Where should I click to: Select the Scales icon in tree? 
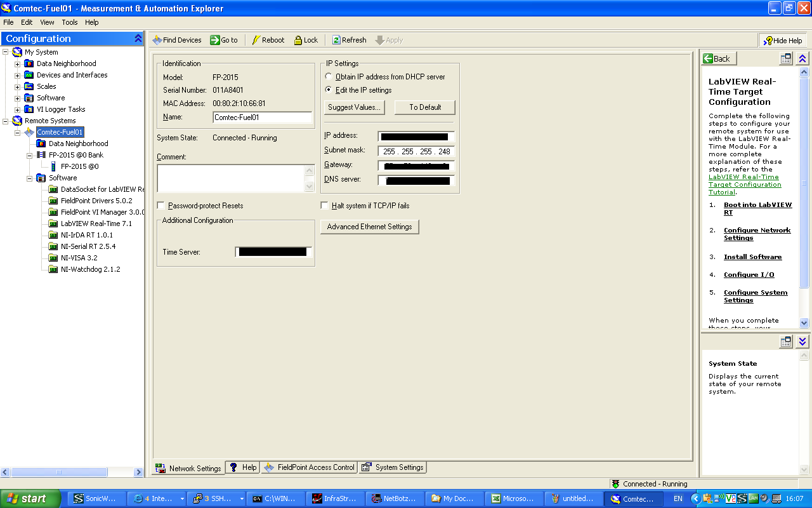pos(29,86)
